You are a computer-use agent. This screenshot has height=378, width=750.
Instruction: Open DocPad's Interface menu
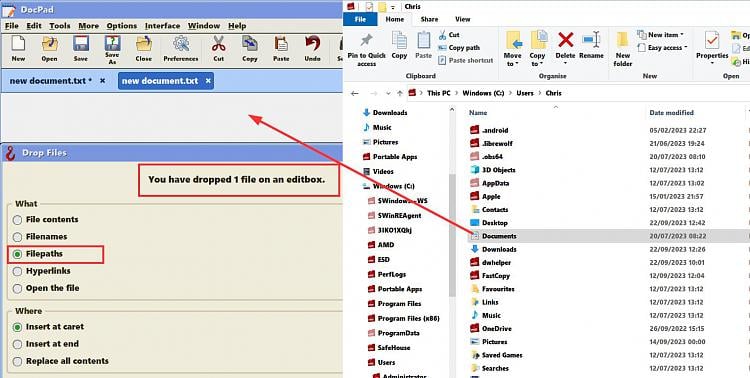pyautogui.click(x=163, y=26)
